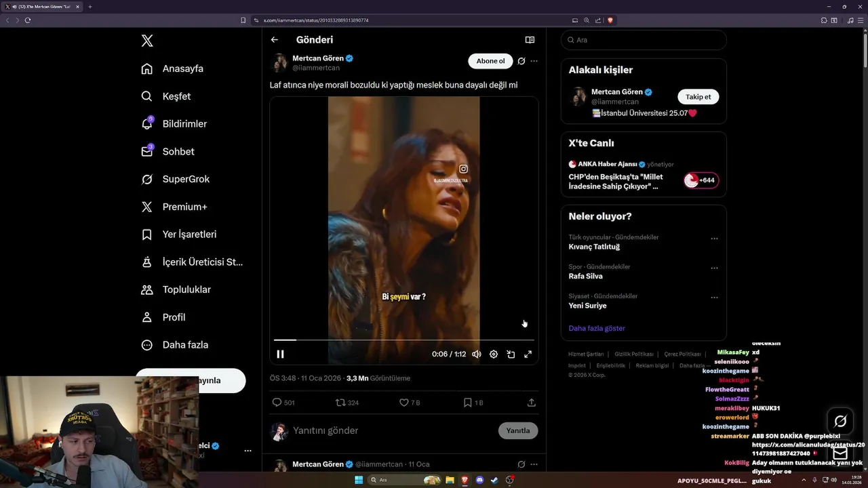Click the Abone ol button
The width and height of the screenshot is (868, 488).
(x=490, y=61)
